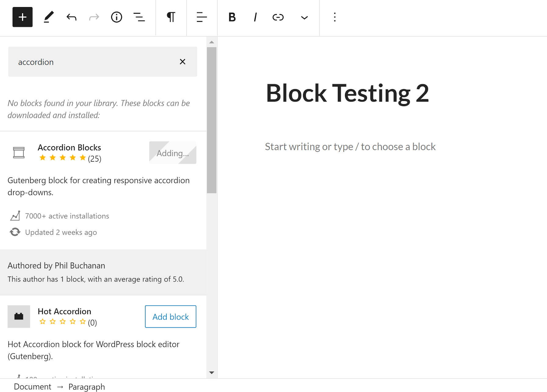Add the Hot Accordion block
This screenshot has height=392, width=547.
170,317
